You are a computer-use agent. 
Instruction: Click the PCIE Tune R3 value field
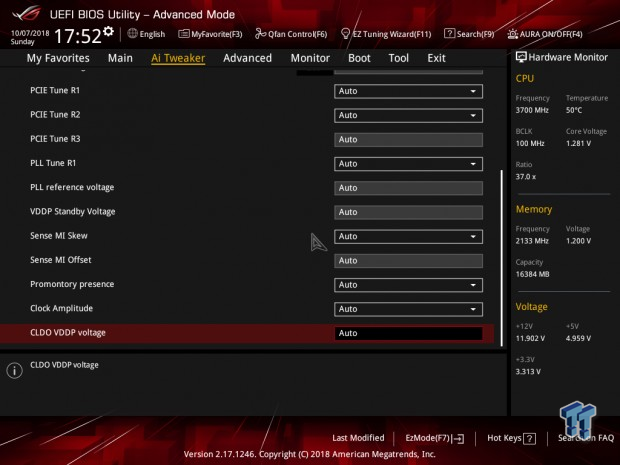[408, 140]
